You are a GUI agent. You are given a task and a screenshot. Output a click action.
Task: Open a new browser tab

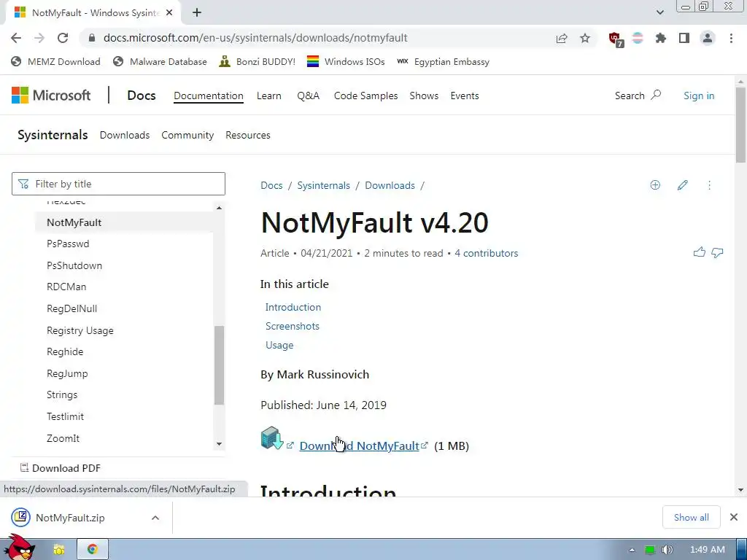point(197,13)
